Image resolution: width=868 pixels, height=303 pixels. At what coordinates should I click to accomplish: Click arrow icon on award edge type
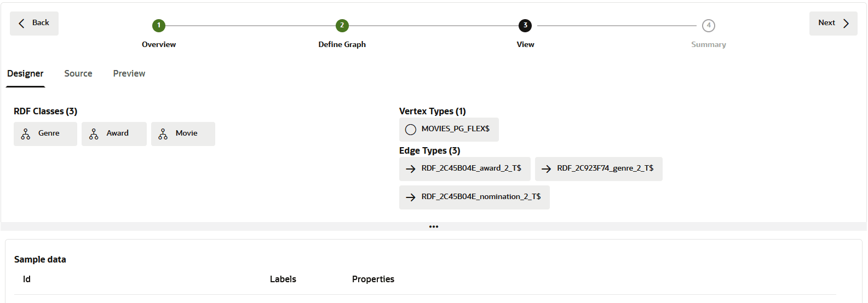pos(411,169)
